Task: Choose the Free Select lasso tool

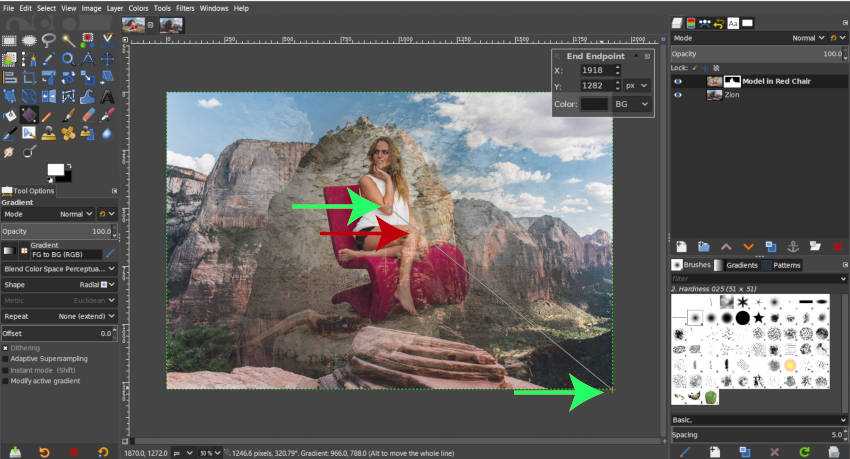Action: point(47,40)
